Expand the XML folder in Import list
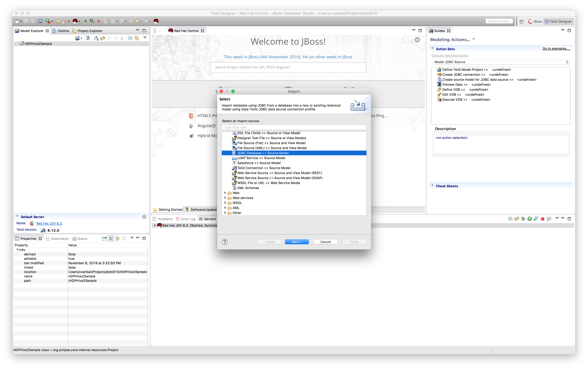This screenshot has width=588, height=369. (225, 208)
